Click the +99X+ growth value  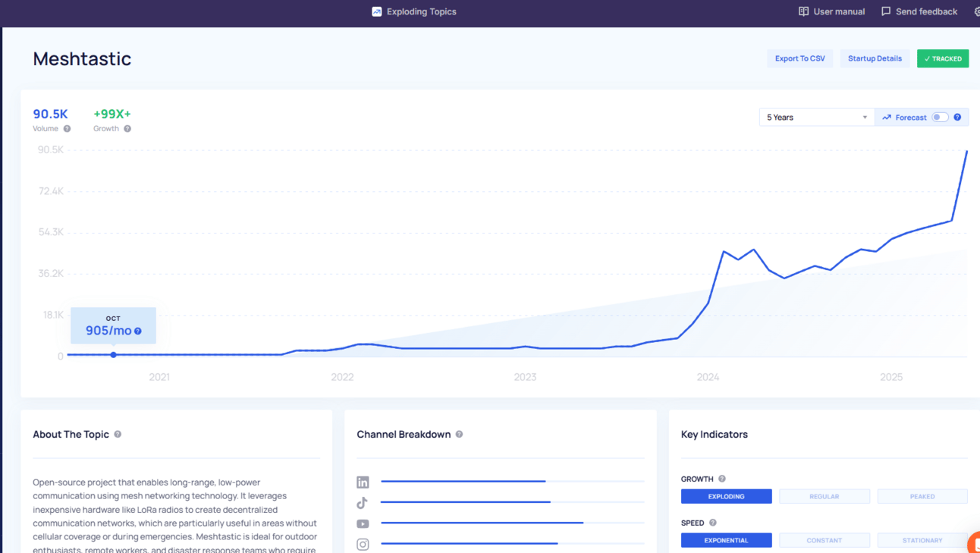click(112, 114)
